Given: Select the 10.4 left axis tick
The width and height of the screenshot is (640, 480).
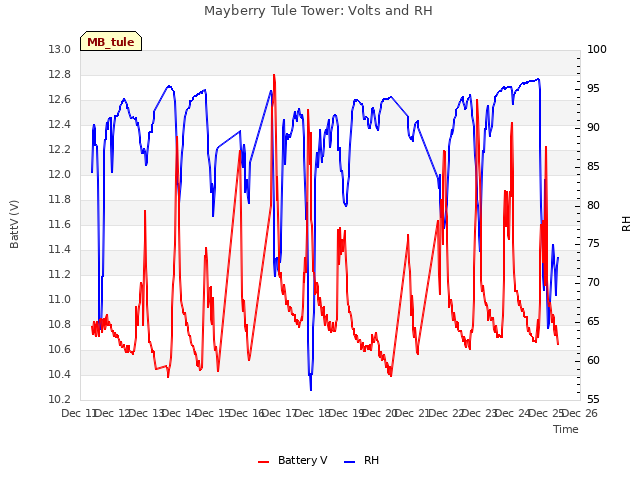Looking at the screenshot, I should click(x=60, y=374).
